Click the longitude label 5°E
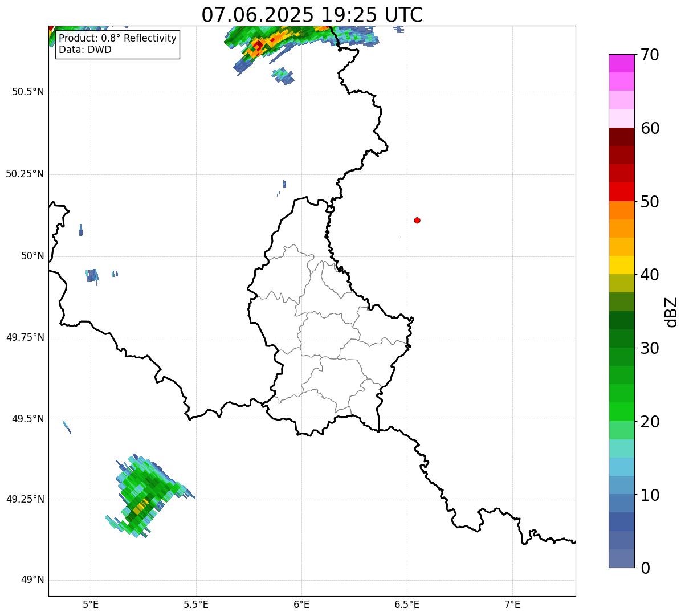 point(91,604)
